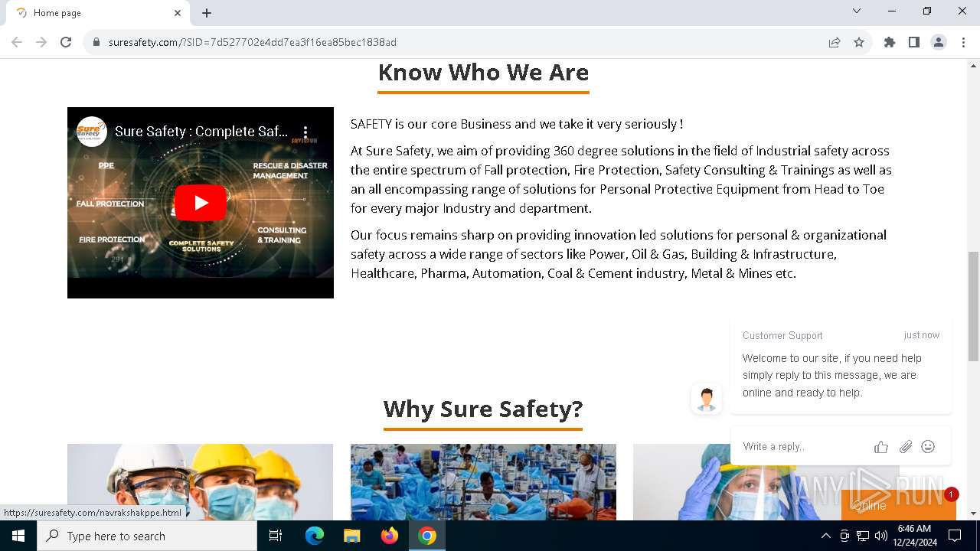Click the Sure Safety channel logo on video

92,132
